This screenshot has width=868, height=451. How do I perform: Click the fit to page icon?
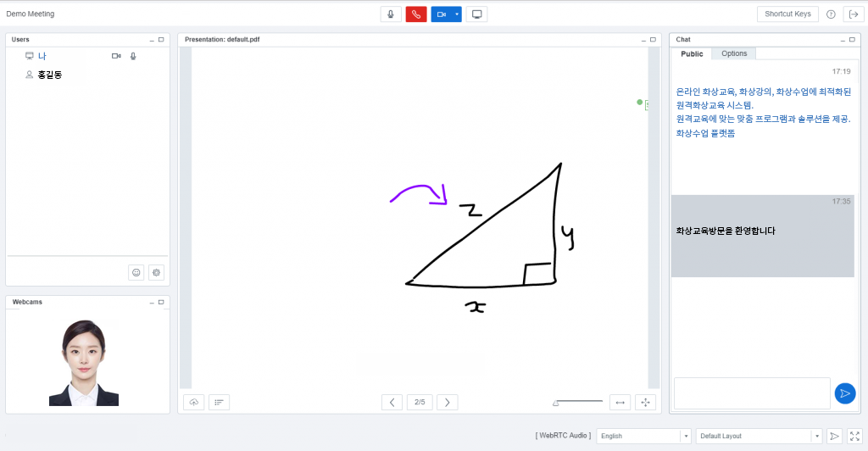[646, 402]
